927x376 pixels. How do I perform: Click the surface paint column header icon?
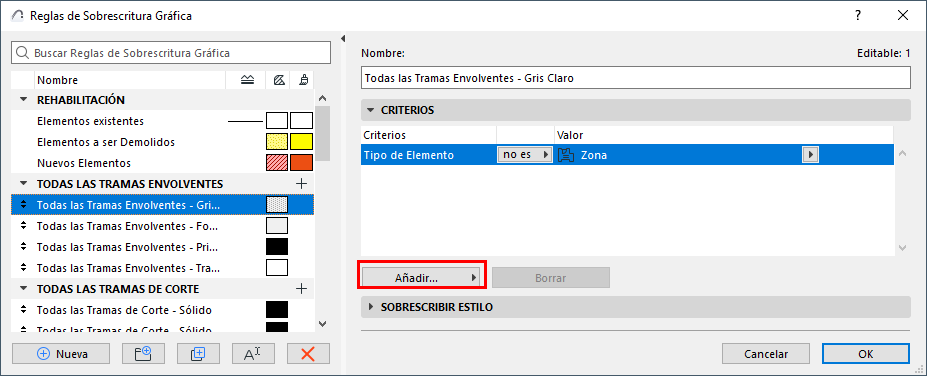click(x=303, y=80)
